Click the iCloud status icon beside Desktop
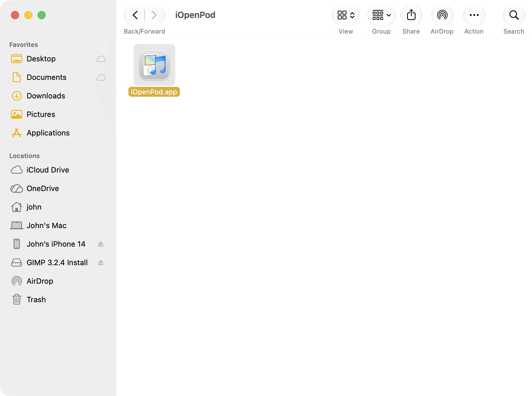The image size is (532, 396). (x=101, y=59)
